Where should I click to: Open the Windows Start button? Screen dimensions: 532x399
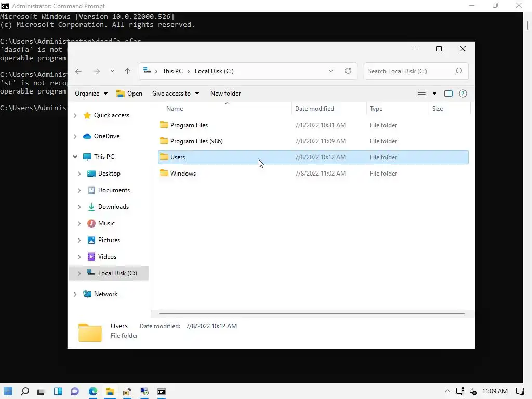pyautogui.click(x=8, y=391)
